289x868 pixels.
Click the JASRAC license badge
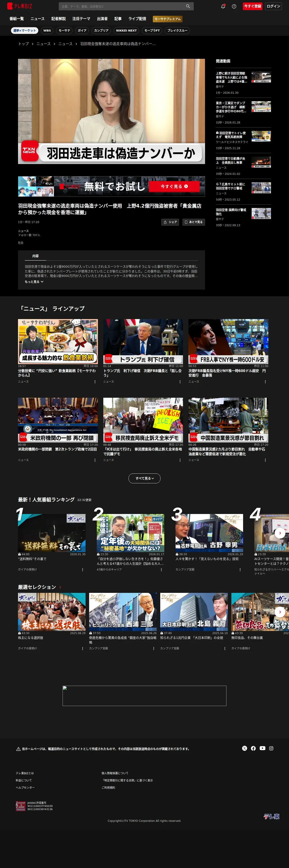(20, 806)
